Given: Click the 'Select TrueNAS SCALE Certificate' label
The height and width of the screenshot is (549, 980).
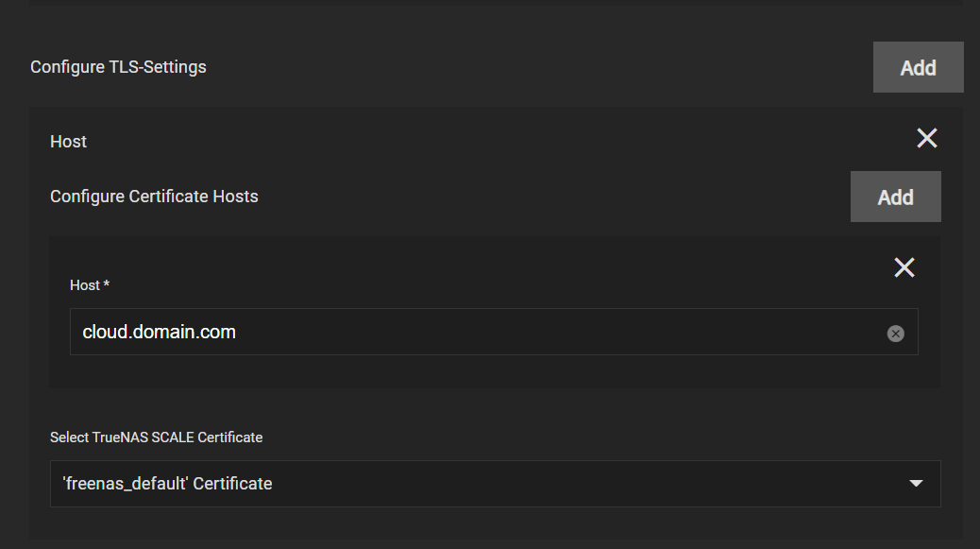Looking at the screenshot, I should pyautogui.click(x=156, y=437).
